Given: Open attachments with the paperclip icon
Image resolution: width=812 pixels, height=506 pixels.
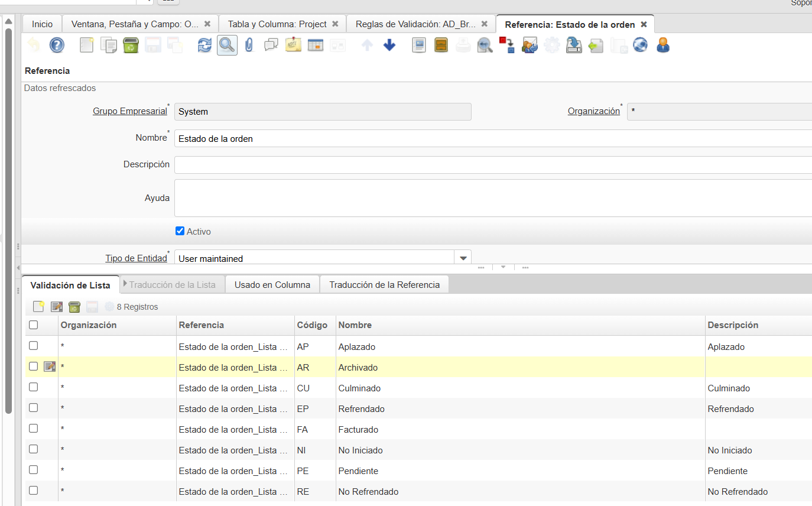Looking at the screenshot, I should click(249, 46).
